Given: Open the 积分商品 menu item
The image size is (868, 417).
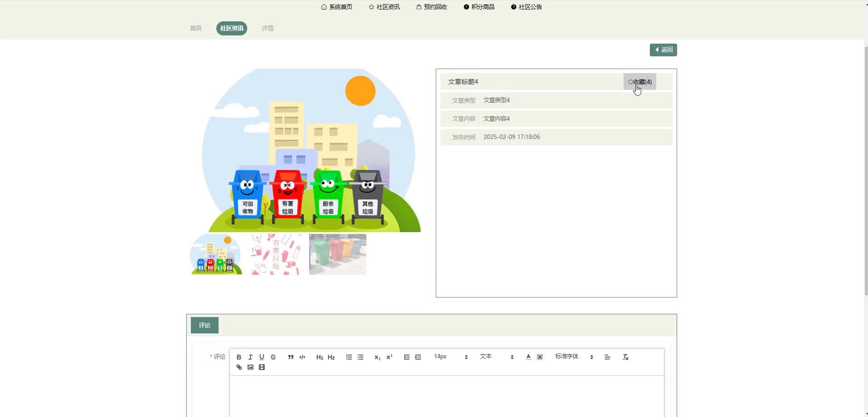Looking at the screenshot, I should pos(479,7).
